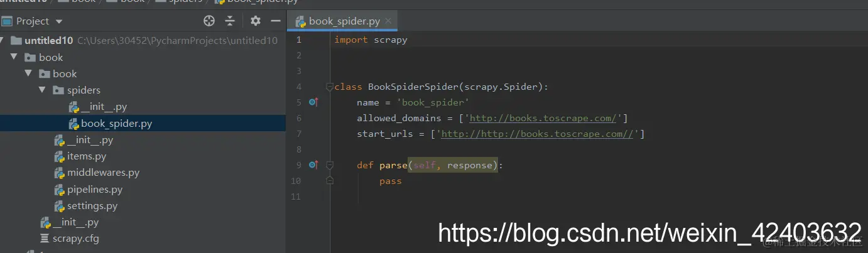Select the lowest __init__.py above scrapy.cfg

click(75, 222)
